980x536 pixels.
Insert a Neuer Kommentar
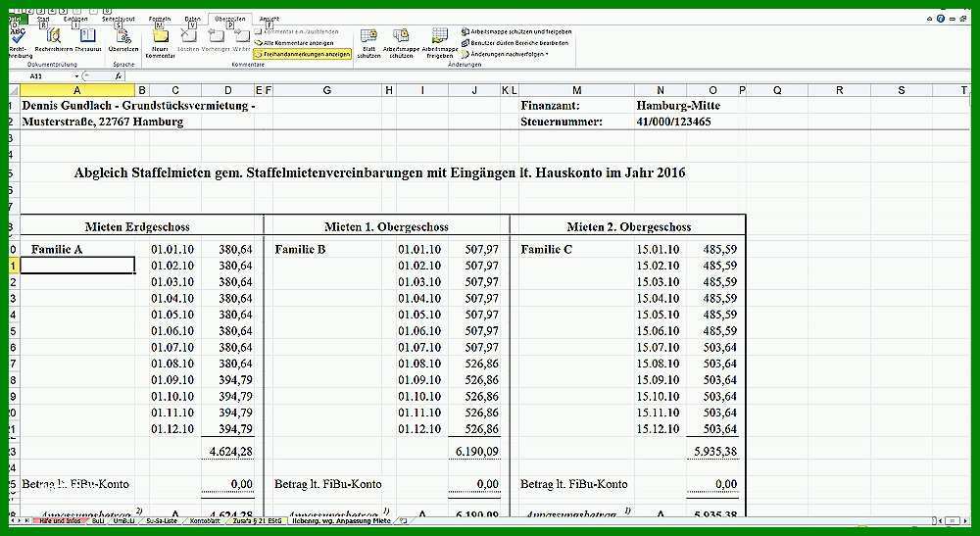(x=160, y=43)
